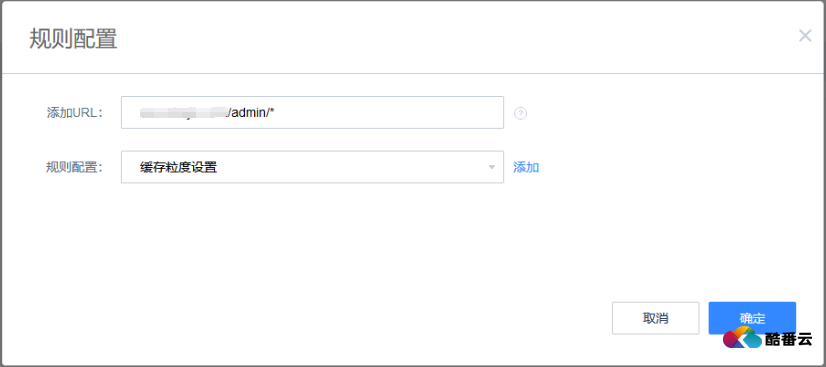Focus the 添加URL input field

pyautogui.click(x=312, y=112)
